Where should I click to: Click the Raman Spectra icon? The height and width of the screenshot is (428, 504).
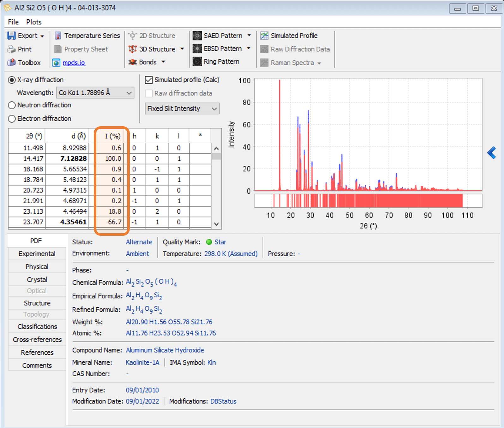coord(264,63)
